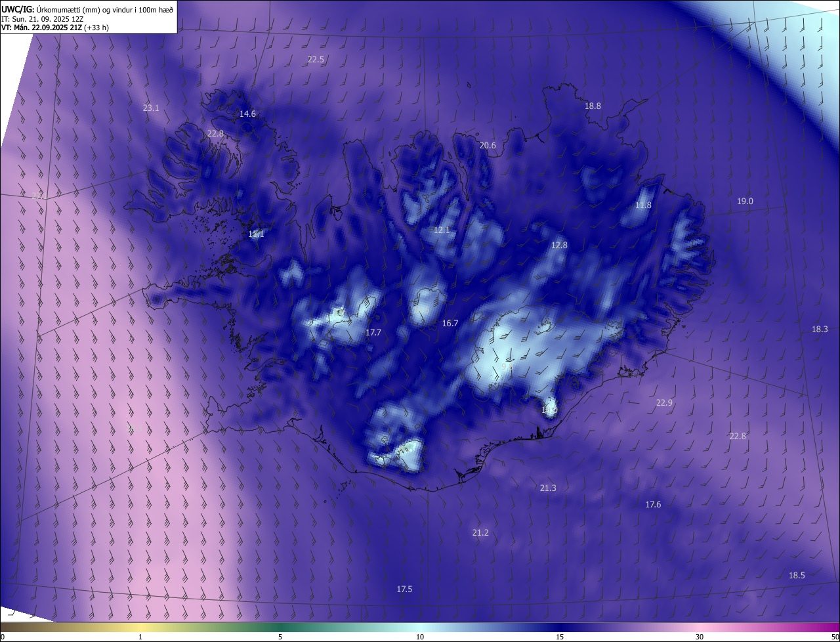Click the 17.5 value on the map

click(404, 589)
